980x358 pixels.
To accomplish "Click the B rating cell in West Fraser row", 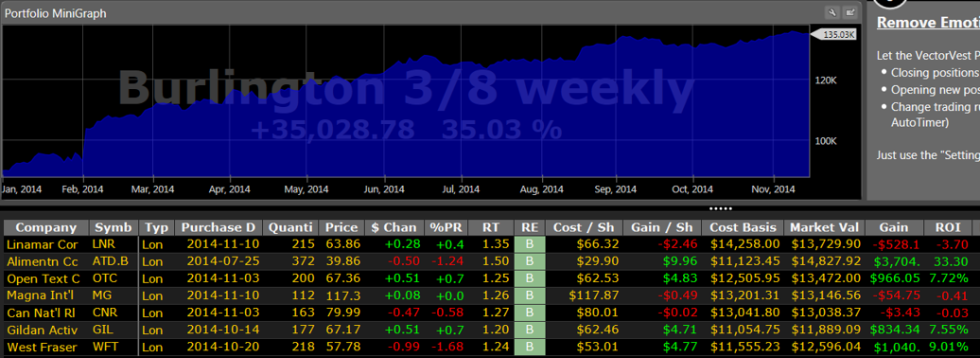I will coord(530,347).
